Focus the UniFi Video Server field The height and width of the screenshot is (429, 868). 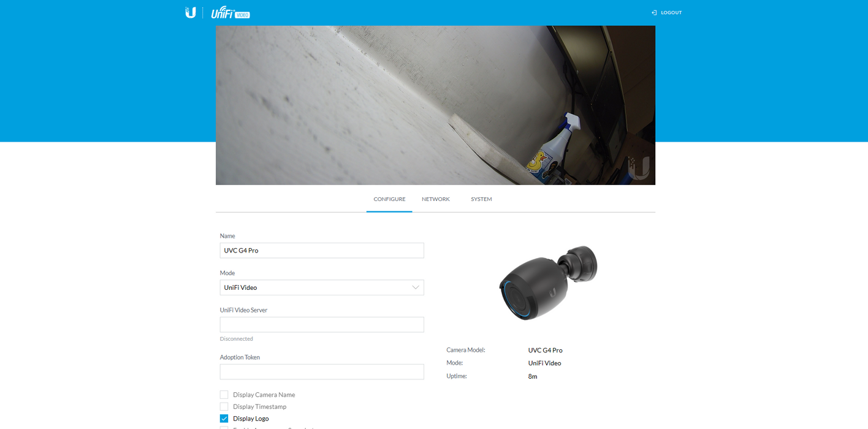point(322,325)
